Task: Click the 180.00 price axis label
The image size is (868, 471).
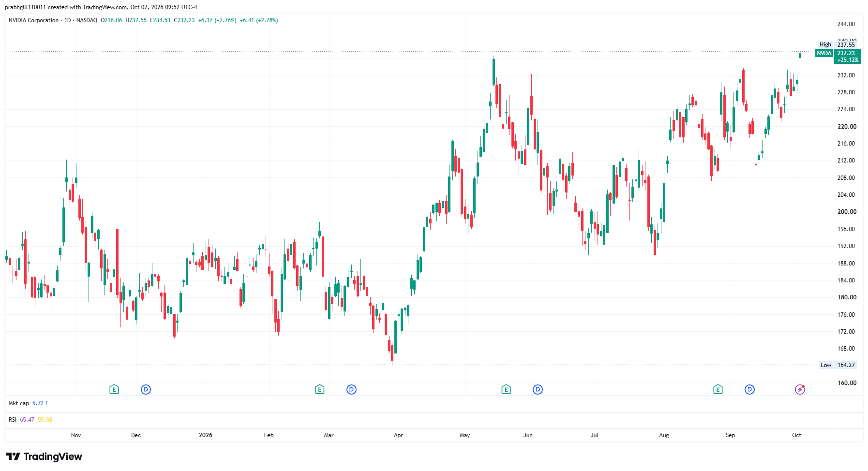Action: [x=847, y=297]
